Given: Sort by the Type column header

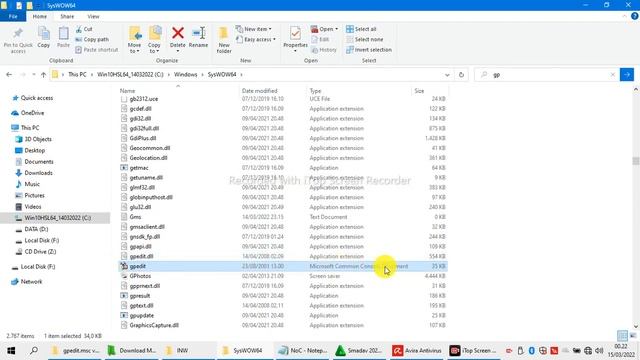Looking at the screenshot, I should 358,91.
